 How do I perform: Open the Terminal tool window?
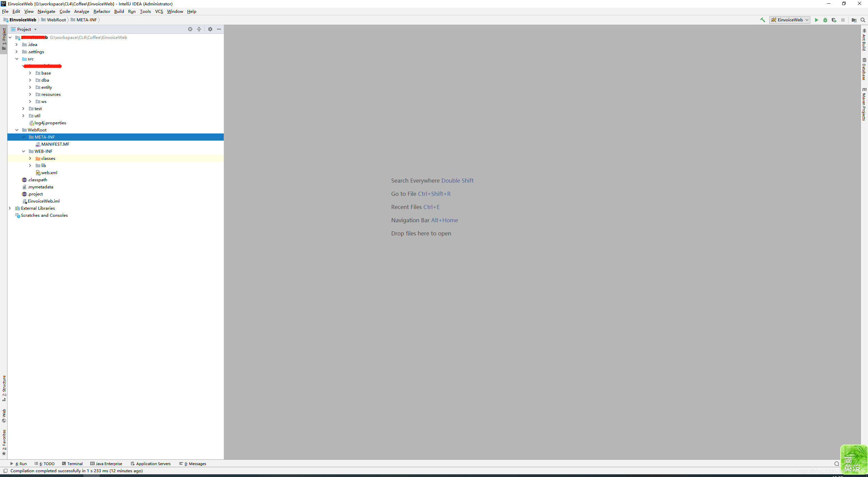tap(72, 464)
